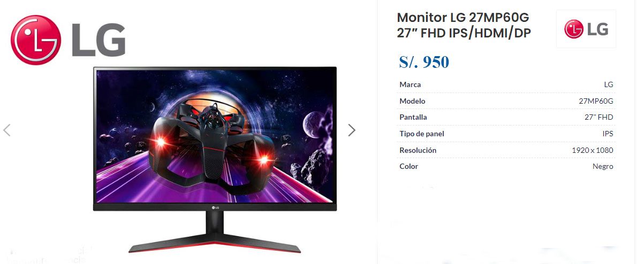Click the 27" FHD screen value
Viewport: 644px width, 264px height.
click(598, 117)
